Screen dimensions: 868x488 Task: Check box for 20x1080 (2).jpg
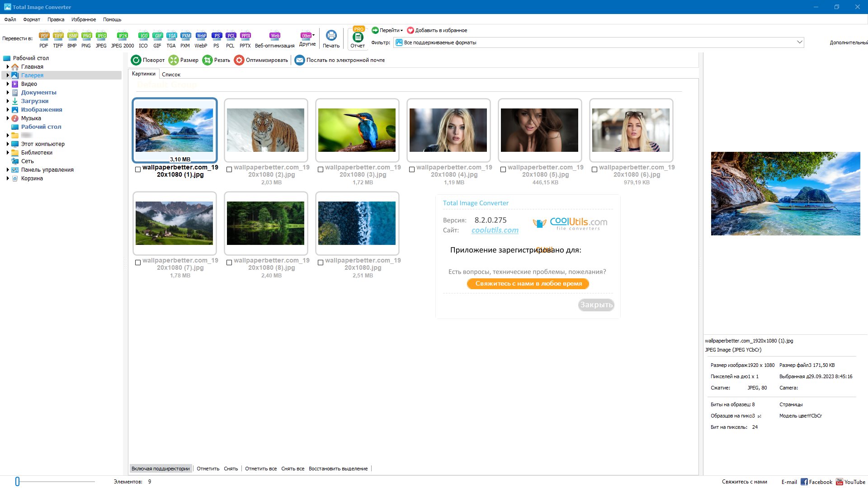(x=229, y=169)
